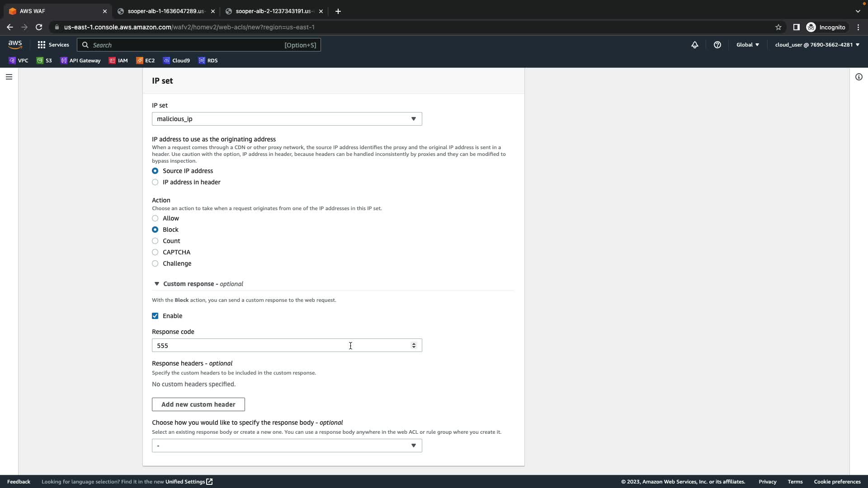This screenshot has width=868, height=488.
Task: Collapse the Custom response section
Action: point(157,284)
